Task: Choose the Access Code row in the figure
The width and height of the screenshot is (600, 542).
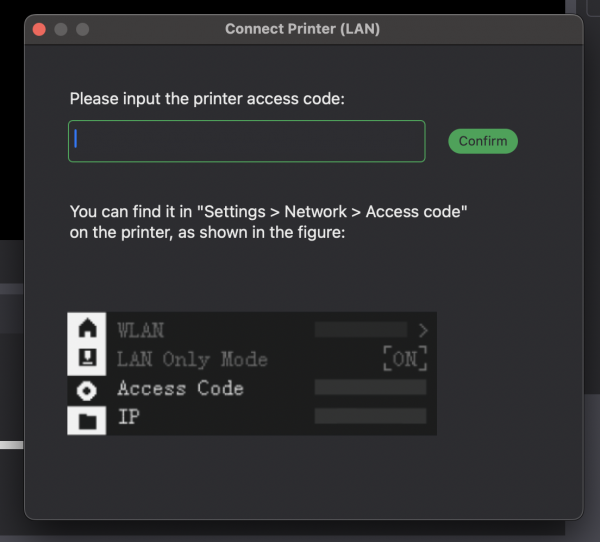Action: point(180,388)
